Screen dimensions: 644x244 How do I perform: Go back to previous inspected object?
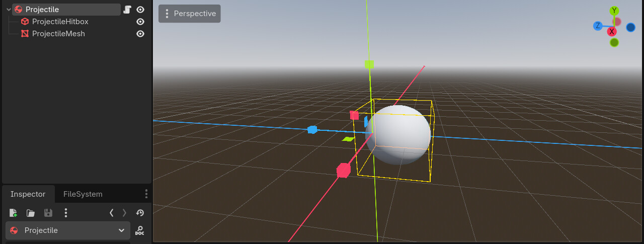112,213
